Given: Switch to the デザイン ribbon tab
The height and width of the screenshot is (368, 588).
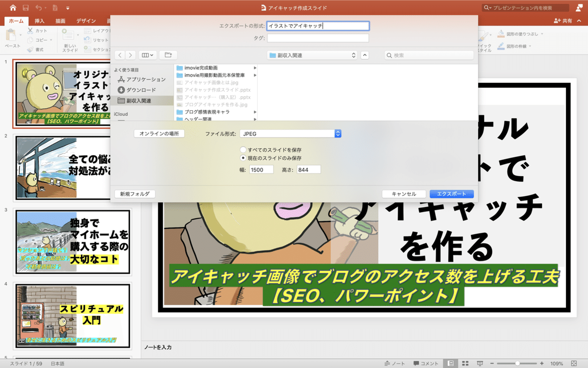Looking at the screenshot, I should (86, 21).
